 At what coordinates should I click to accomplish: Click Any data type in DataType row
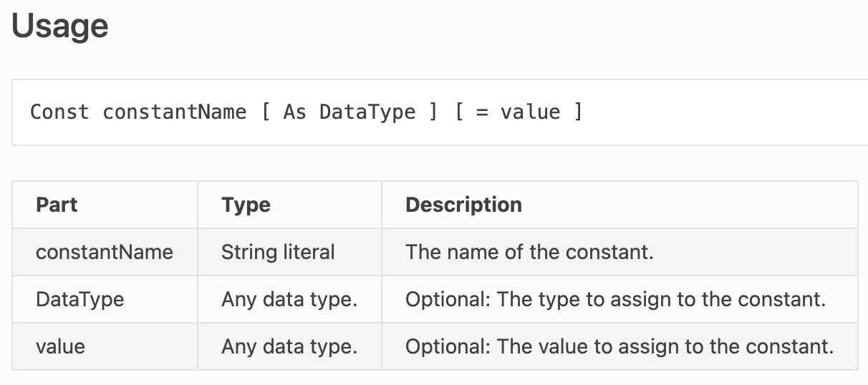289,299
